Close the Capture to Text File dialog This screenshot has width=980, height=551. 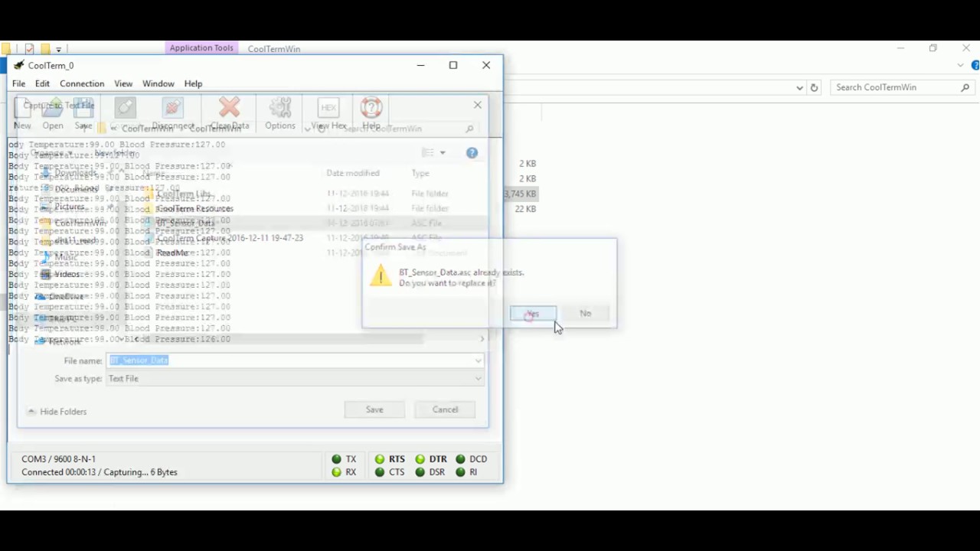[478, 105]
